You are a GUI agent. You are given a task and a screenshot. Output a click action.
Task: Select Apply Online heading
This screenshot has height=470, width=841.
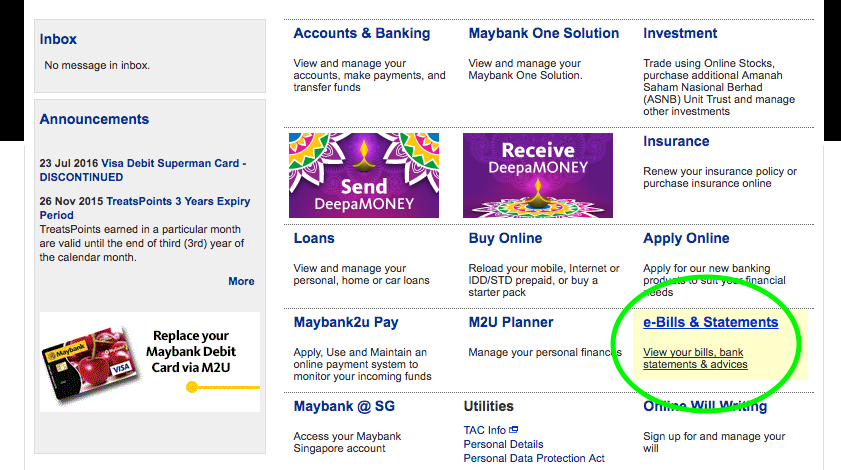[686, 238]
